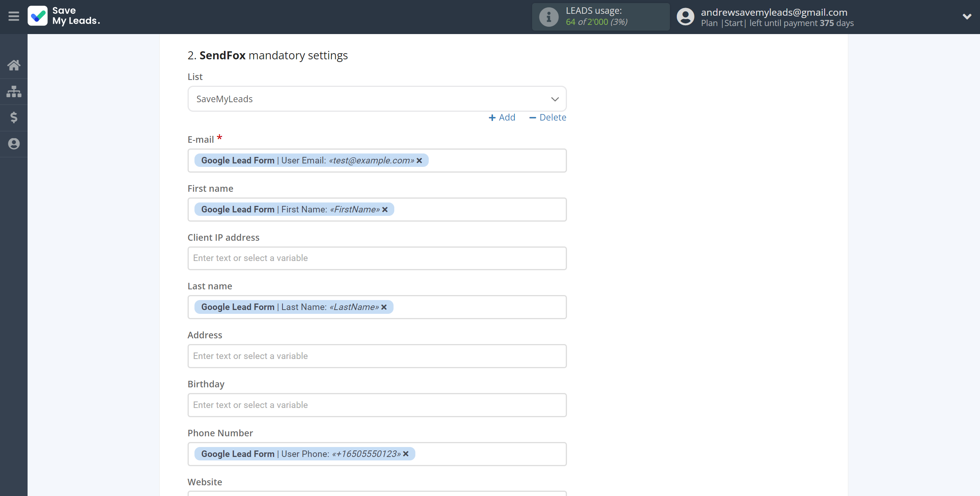Click the Save My Leads logo

click(64, 16)
